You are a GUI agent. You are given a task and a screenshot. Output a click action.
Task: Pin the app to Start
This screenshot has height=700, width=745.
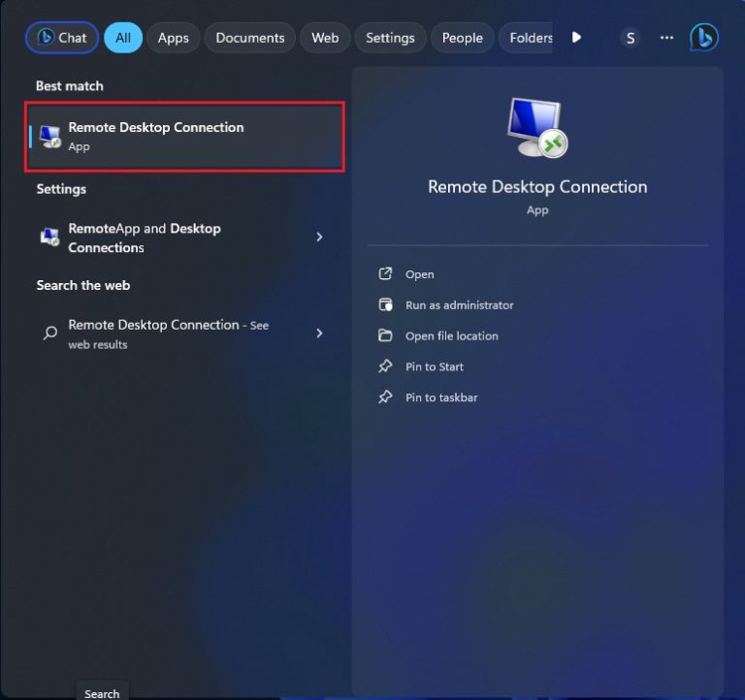click(x=434, y=367)
